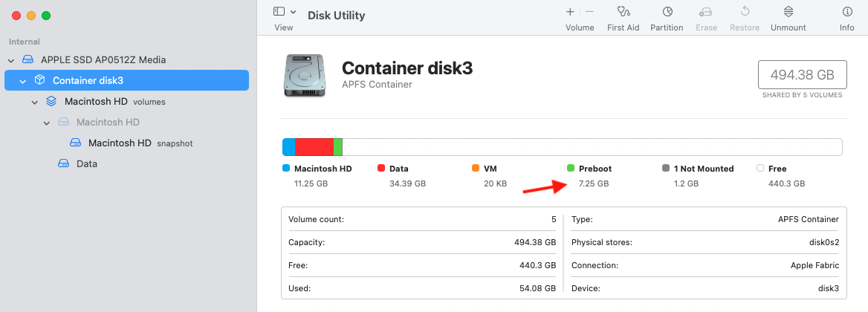The image size is (868, 312).
Task: Click the red Data segment in usage bar
Action: (x=314, y=147)
